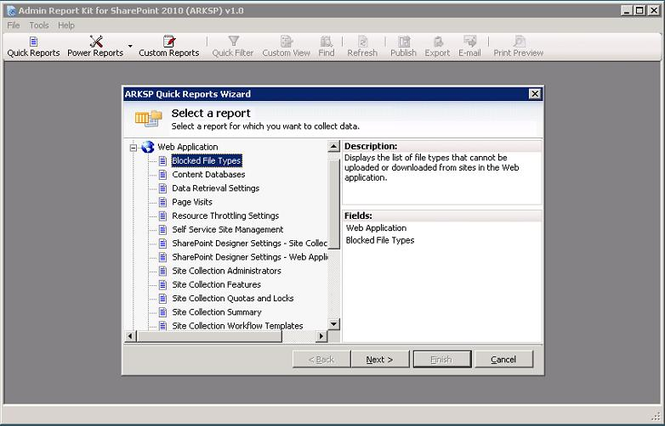
Task: Open the Help menu
Action: (66, 25)
